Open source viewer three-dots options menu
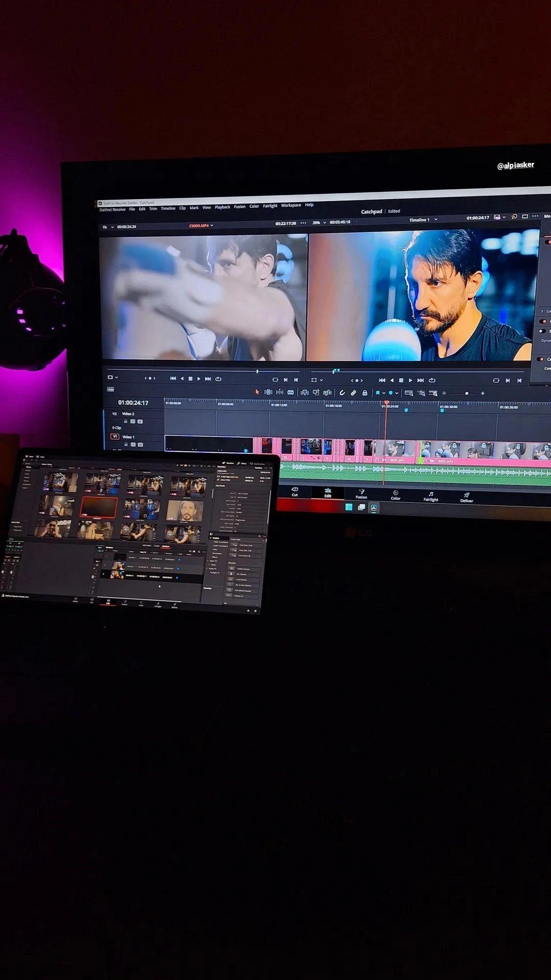 point(304,223)
